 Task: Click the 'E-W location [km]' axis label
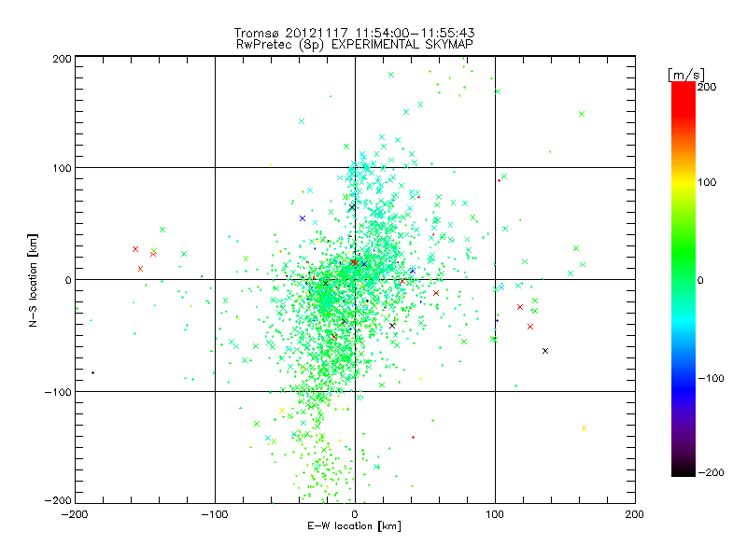pyautogui.click(x=354, y=525)
